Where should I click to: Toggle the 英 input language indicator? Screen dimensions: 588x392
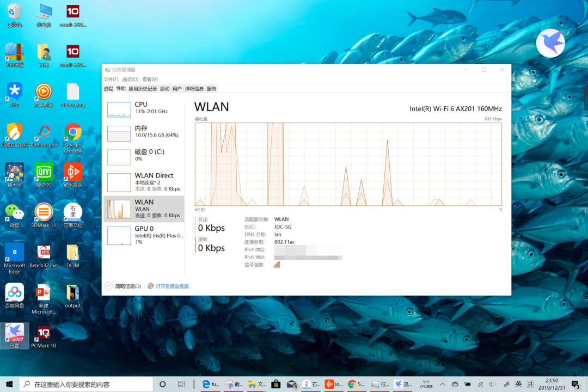pyautogui.click(x=519, y=384)
